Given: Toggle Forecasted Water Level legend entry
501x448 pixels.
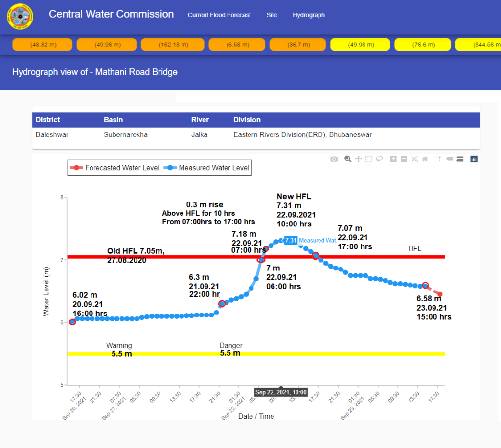Looking at the screenshot, I should tap(115, 168).
